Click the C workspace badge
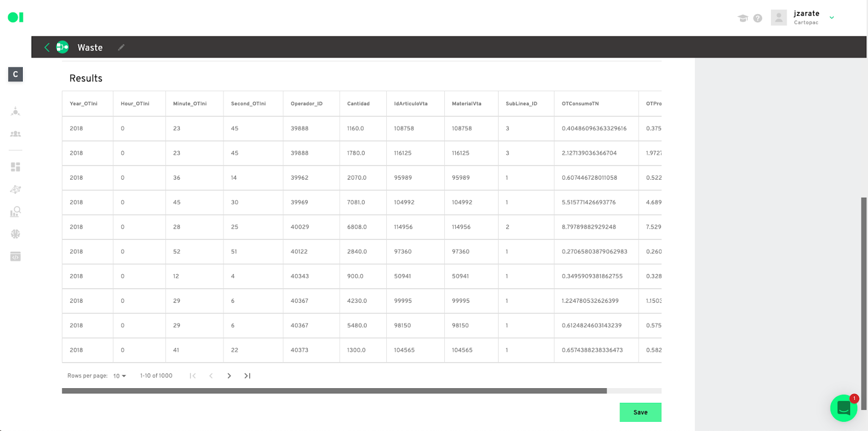 (x=15, y=74)
